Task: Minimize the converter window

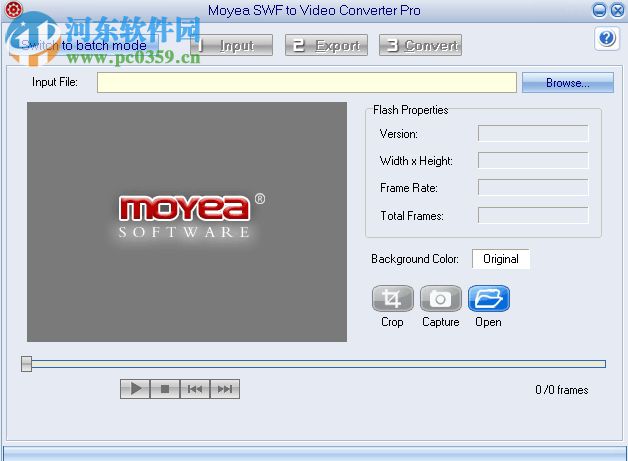Action: tap(599, 10)
